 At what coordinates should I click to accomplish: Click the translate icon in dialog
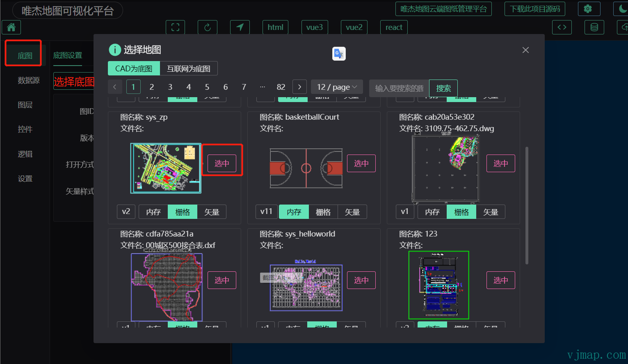[x=339, y=54]
